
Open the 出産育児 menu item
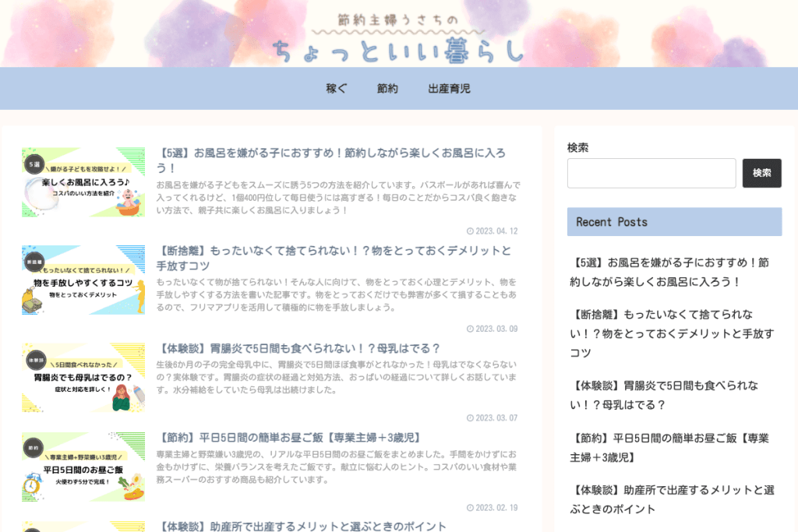pyautogui.click(x=449, y=89)
